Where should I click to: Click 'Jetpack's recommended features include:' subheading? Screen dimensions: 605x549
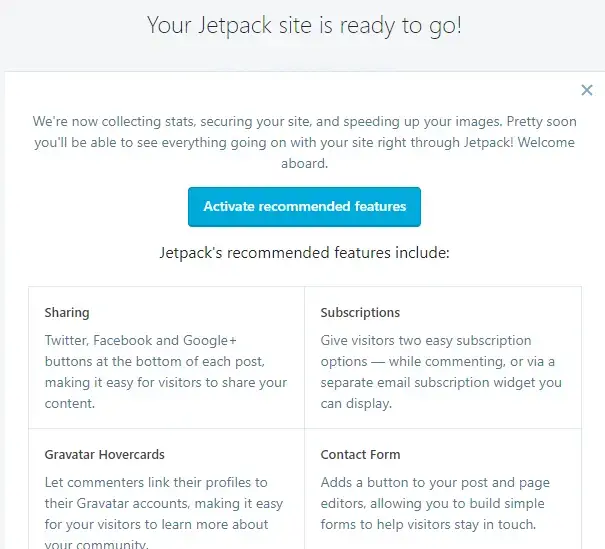click(x=304, y=253)
